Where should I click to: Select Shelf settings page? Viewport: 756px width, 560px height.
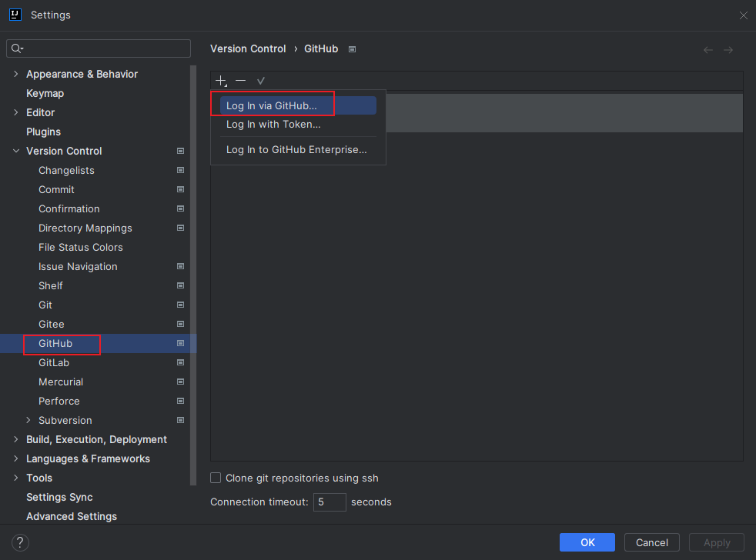point(51,286)
